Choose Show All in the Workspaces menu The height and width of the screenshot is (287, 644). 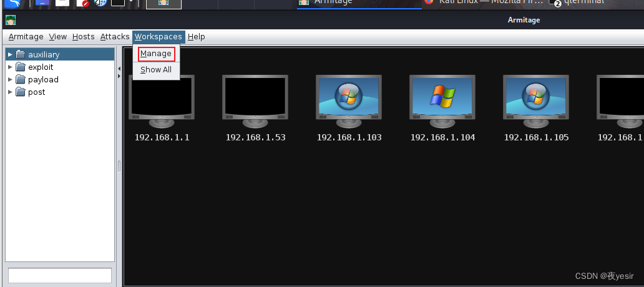tap(155, 70)
